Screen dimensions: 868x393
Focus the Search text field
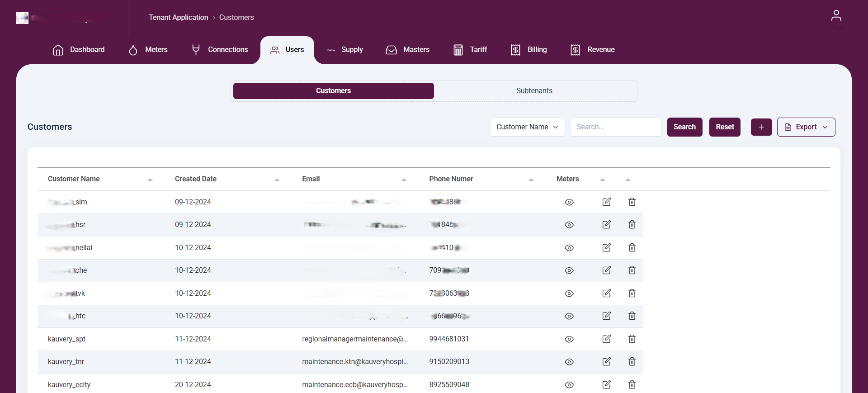pos(615,127)
